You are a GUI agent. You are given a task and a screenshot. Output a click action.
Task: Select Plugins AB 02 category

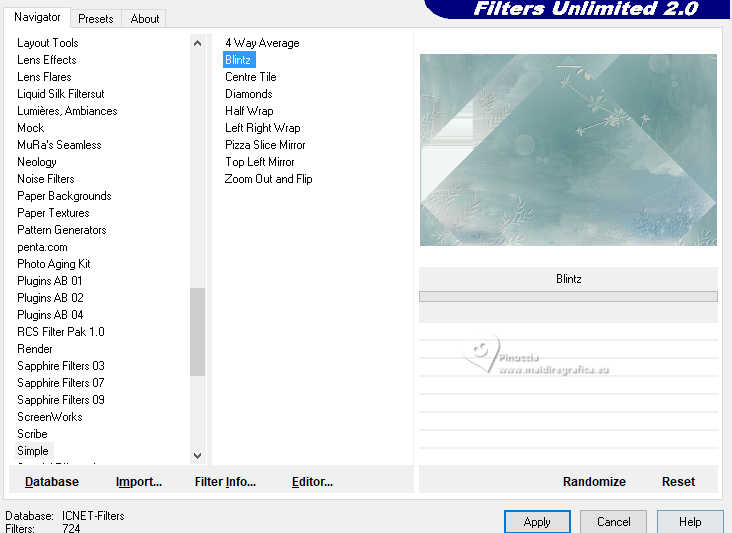click(x=50, y=298)
